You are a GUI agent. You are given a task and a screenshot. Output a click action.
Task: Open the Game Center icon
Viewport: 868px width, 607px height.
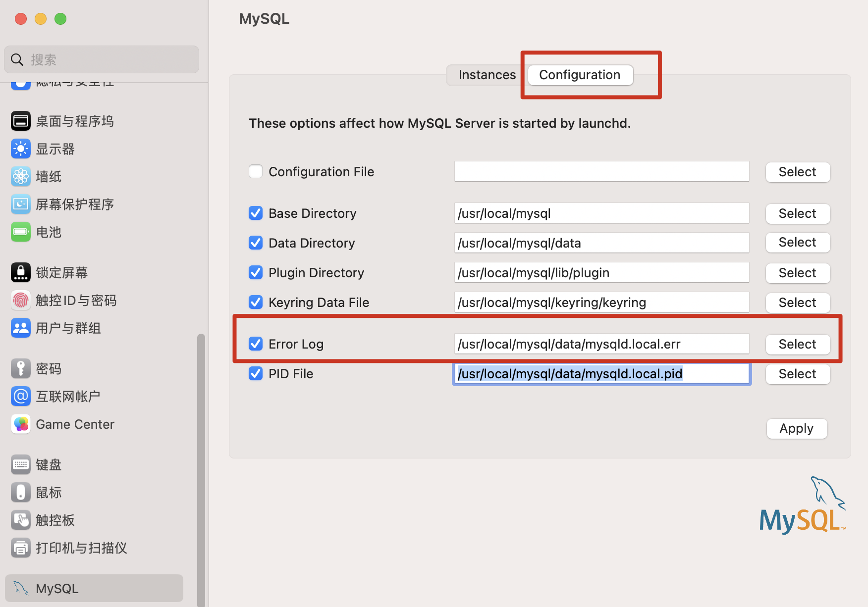(x=21, y=424)
